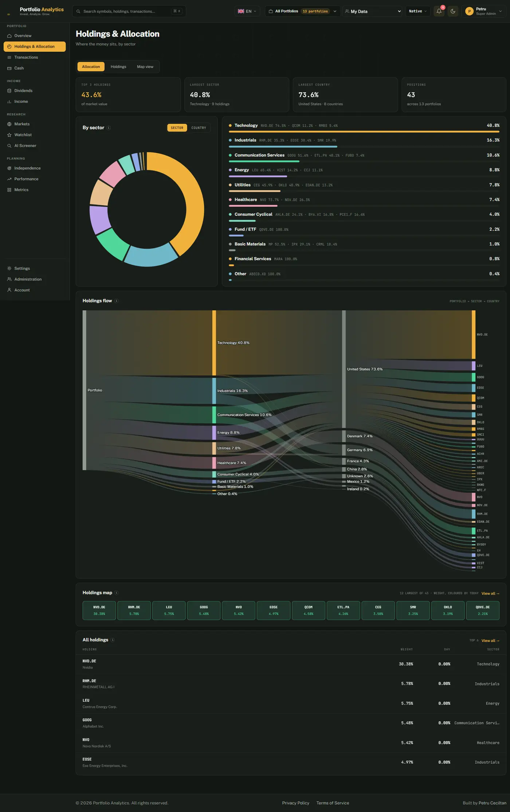Open the Independence target icon
Screen dimensions: 510x812
coord(9,168)
